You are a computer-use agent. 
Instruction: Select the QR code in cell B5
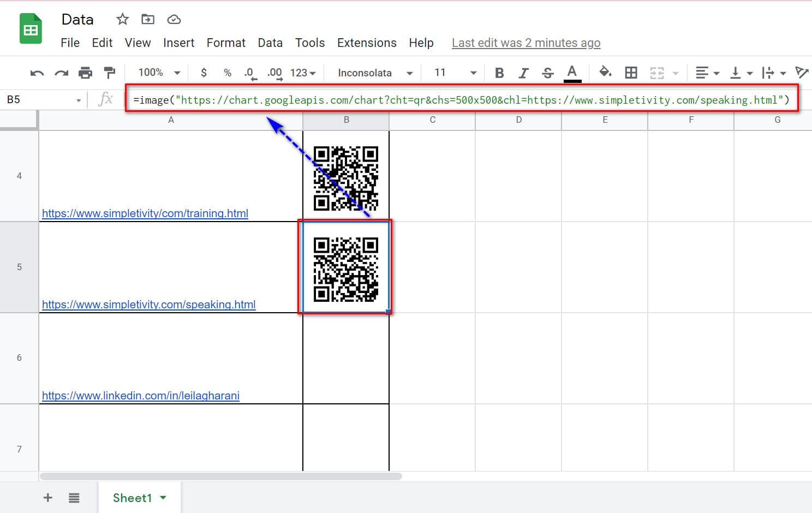pyautogui.click(x=346, y=269)
